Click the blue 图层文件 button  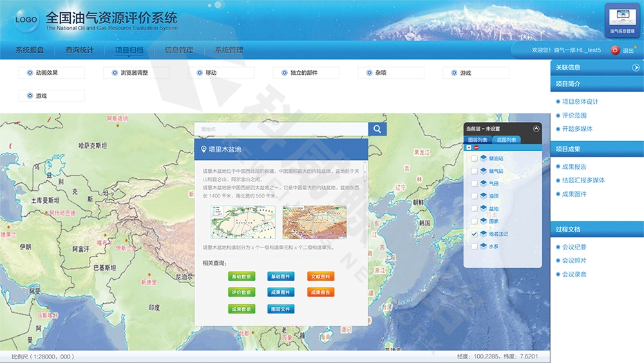(x=281, y=309)
